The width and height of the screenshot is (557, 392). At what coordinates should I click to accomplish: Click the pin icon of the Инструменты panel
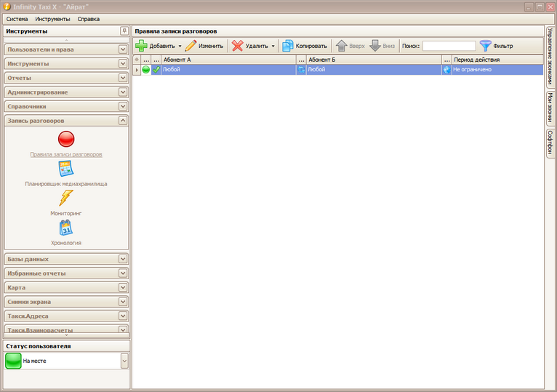click(x=124, y=31)
